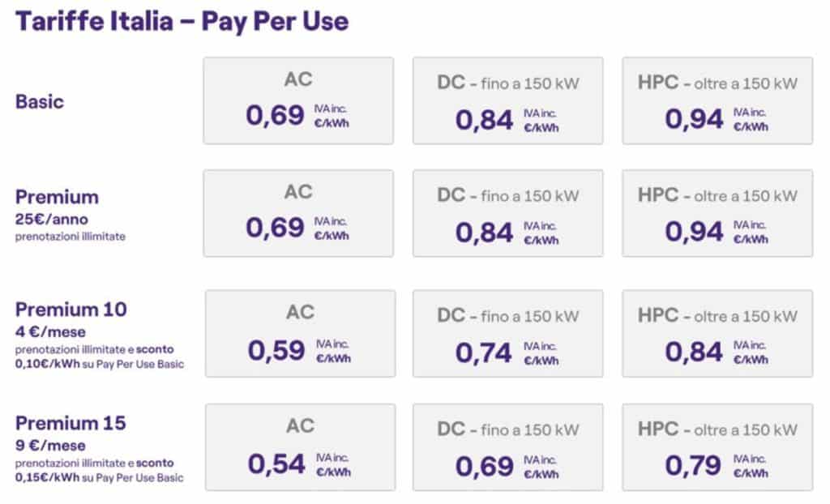The width and height of the screenshot is (830, 504).
Task: Pick the Premium 15 AC 0,54 card
Action: 301,447
